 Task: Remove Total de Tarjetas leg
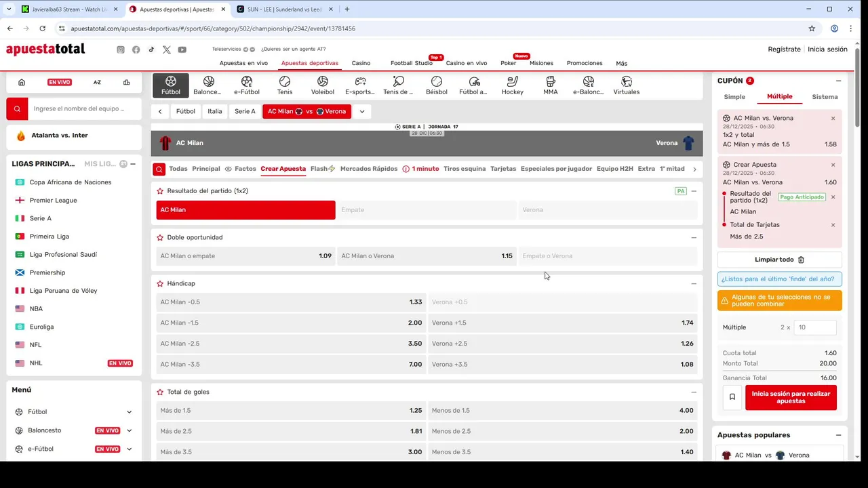point(833,225)
